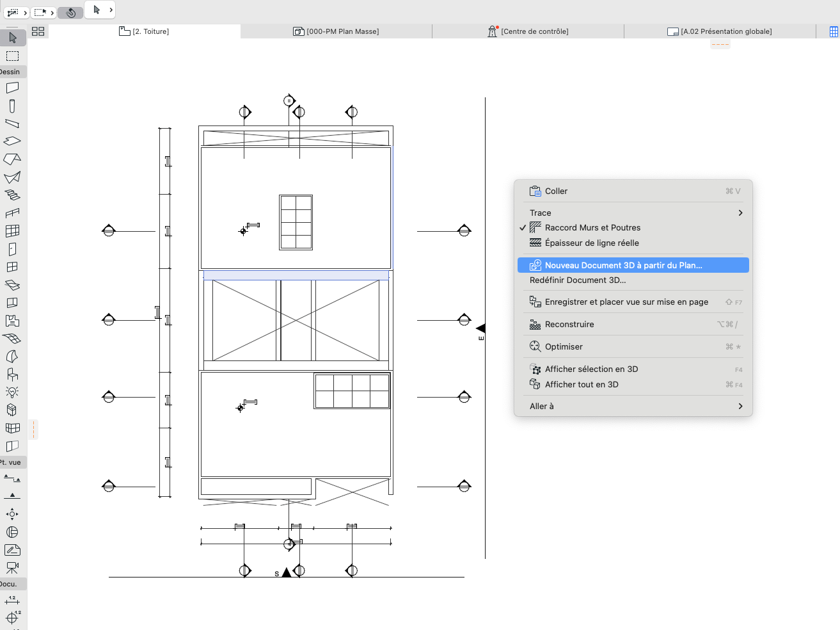This screenshot has height=630, width=840.
Task: Select the Skylight tool
Action: (12, 285)
